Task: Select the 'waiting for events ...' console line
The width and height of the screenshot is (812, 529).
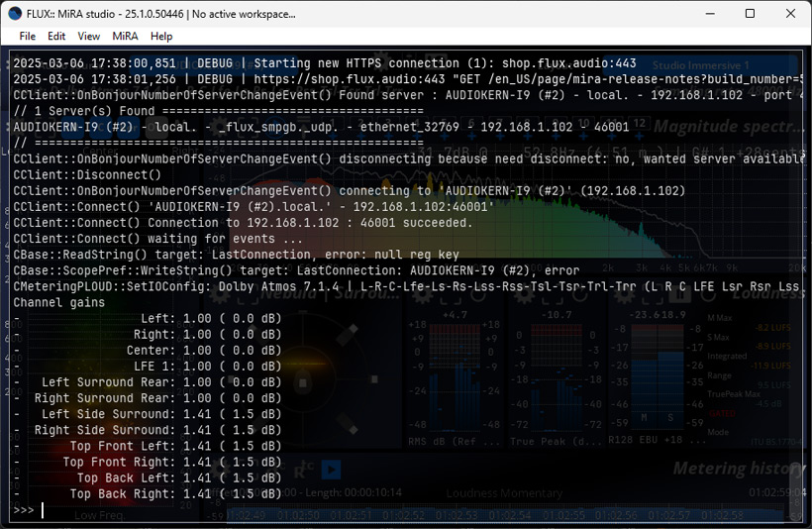Action: [158, 239]
